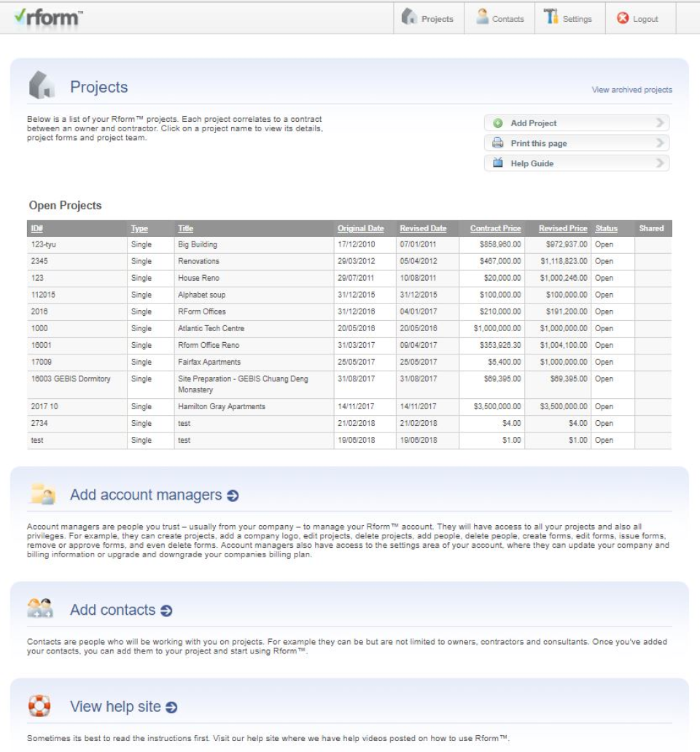
Task: Expand the Help Guide chevron arrow
Action: [660, 163]
